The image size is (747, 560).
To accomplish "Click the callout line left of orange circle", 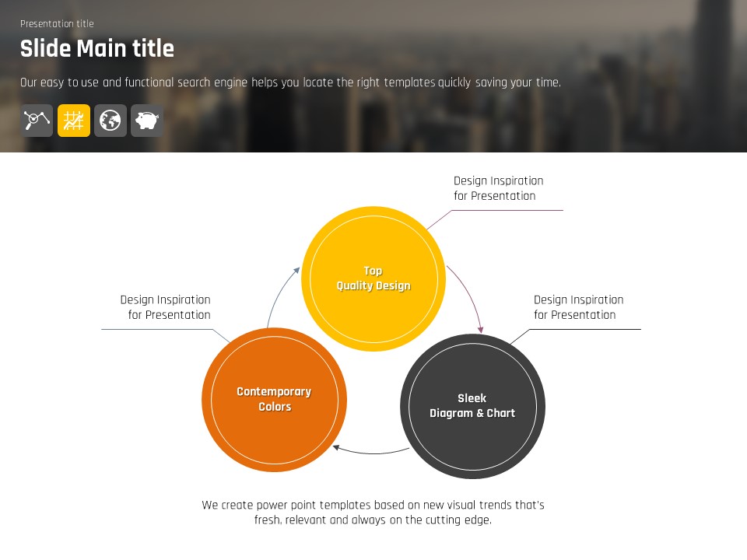I will (x=156, y=329).
